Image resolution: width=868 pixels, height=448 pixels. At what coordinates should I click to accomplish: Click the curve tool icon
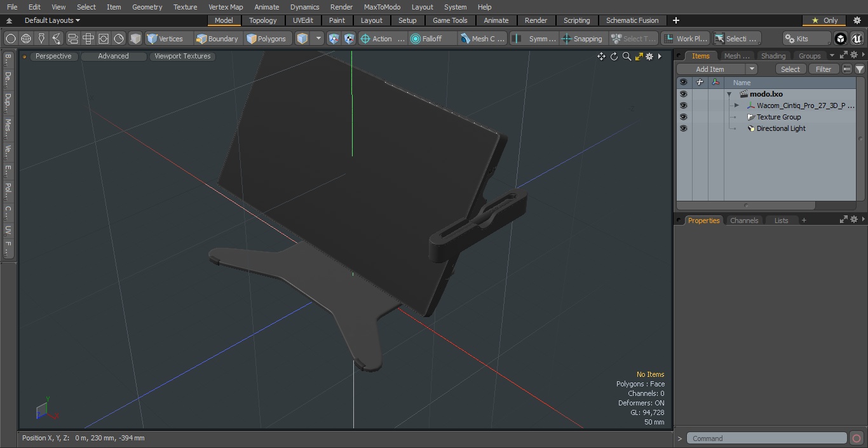pyautogui.click(x=57, y=39)
